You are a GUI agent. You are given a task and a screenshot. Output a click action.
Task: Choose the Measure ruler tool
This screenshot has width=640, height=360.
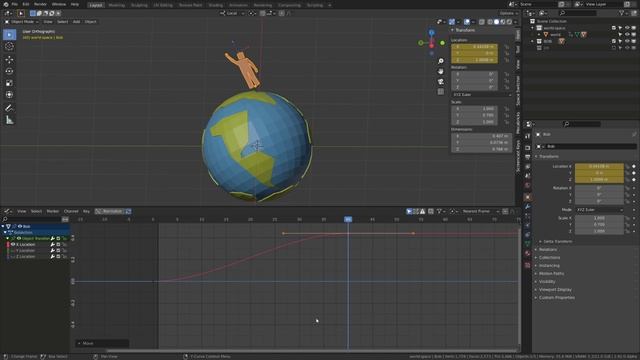click(9, 120)
